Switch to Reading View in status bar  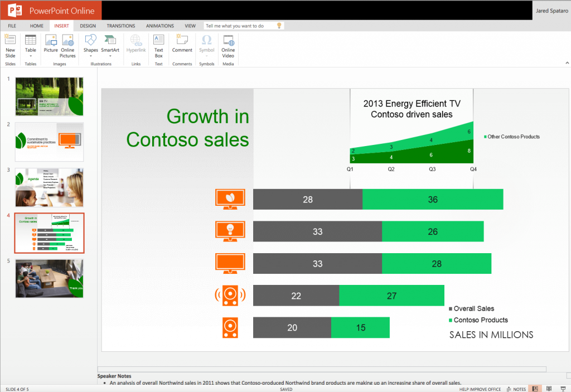[549, 388]
